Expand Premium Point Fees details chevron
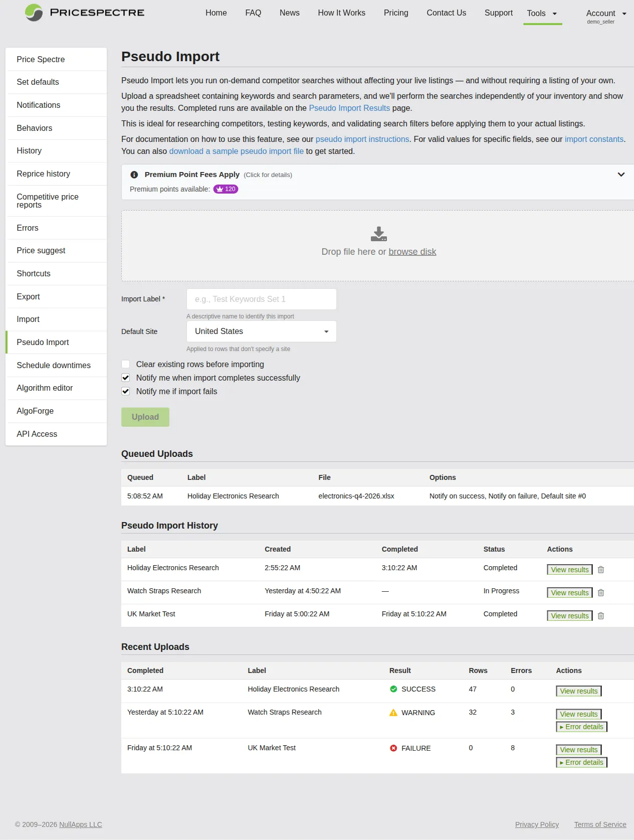 (x=621, y=175)
